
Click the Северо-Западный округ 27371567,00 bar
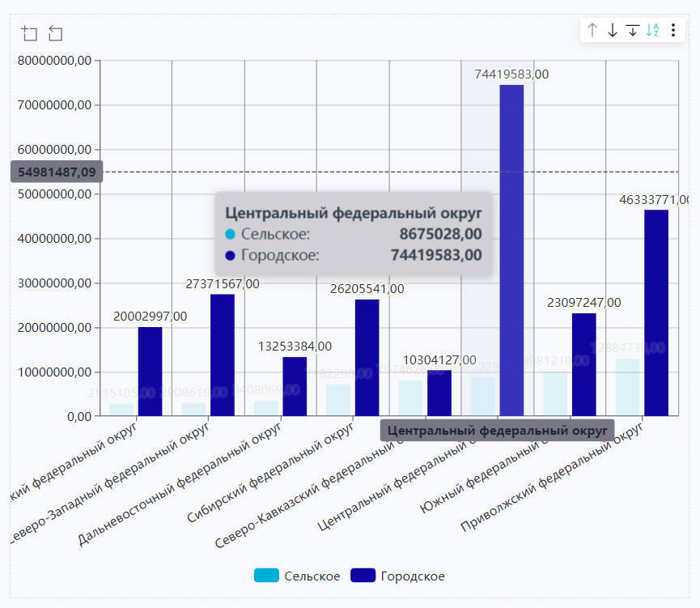(223, 355)
